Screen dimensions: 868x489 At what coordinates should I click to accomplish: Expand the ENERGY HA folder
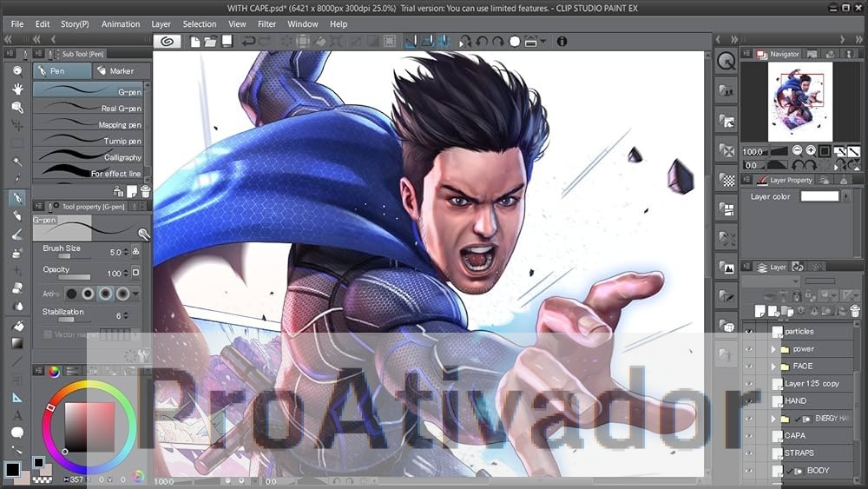[x=773, y=418]
